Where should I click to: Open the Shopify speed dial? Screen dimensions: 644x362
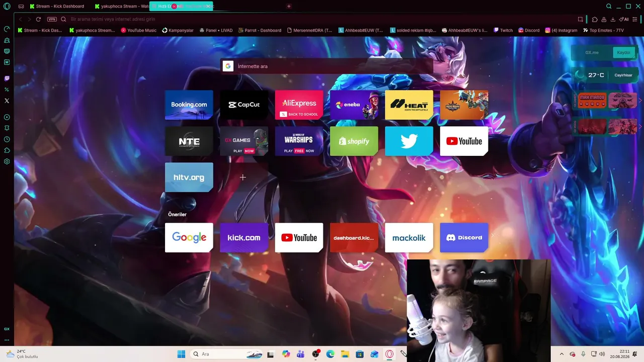point(354,141)
